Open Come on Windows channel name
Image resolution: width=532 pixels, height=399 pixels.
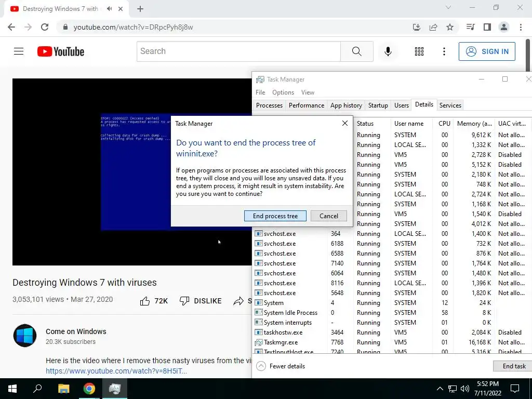(x=76, y=331)
